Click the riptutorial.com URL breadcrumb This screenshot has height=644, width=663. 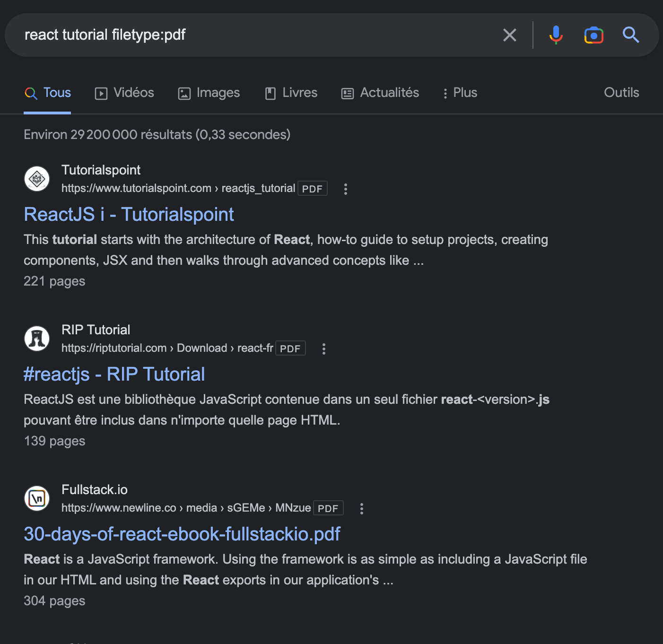167,348
